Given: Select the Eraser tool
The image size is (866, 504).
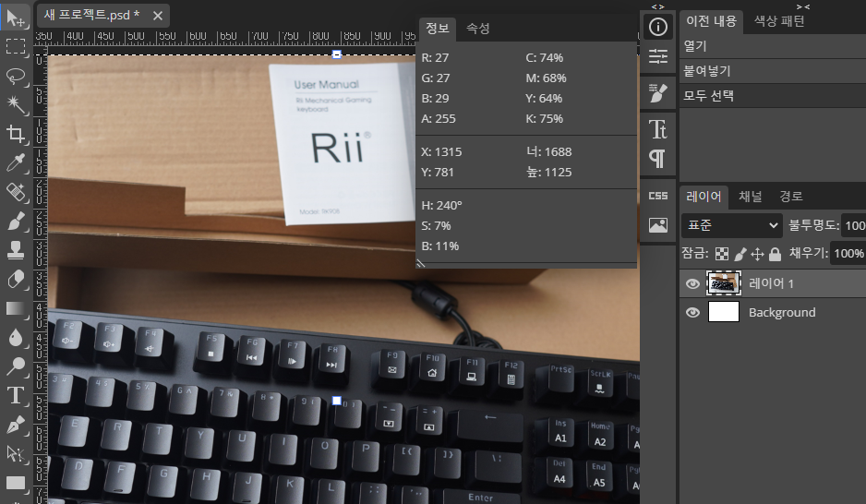Looking at the screenshot, I should [16, 280].
